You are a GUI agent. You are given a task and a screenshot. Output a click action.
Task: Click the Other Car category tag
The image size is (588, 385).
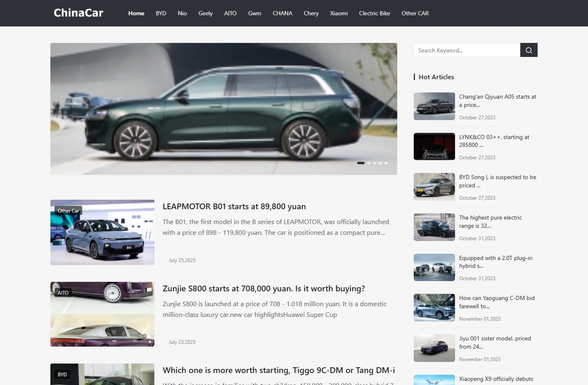tap(69, 211)
